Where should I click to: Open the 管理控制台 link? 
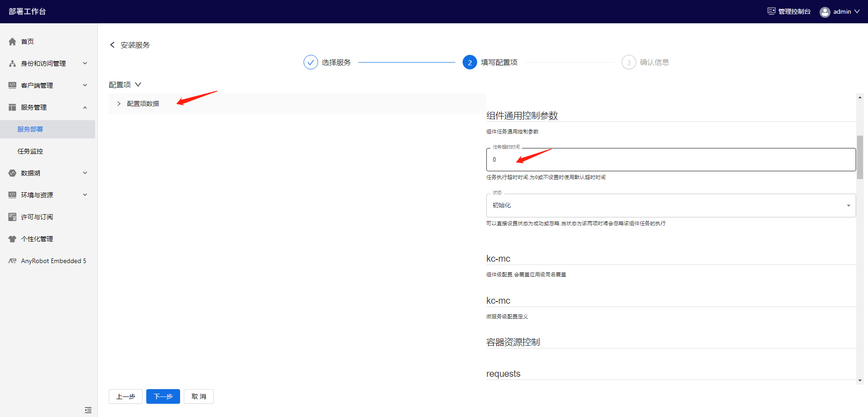click(x=794, y=11)
